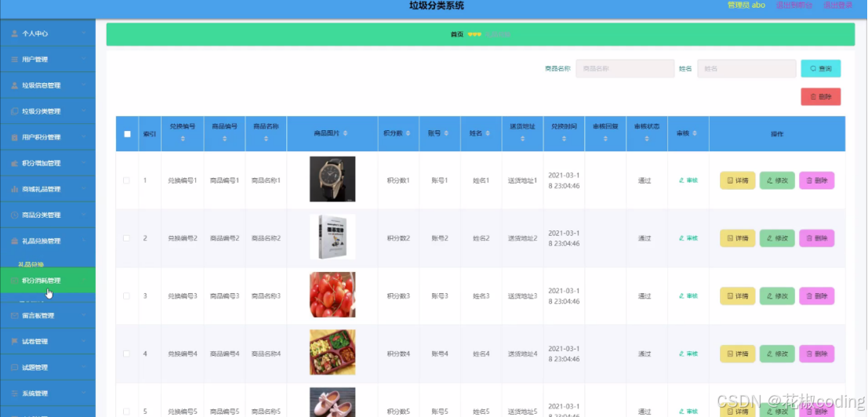Click the copy icon beside 垃圾分类管理
This screenshot has width=868, height=417.
click(x=14, y=112)
